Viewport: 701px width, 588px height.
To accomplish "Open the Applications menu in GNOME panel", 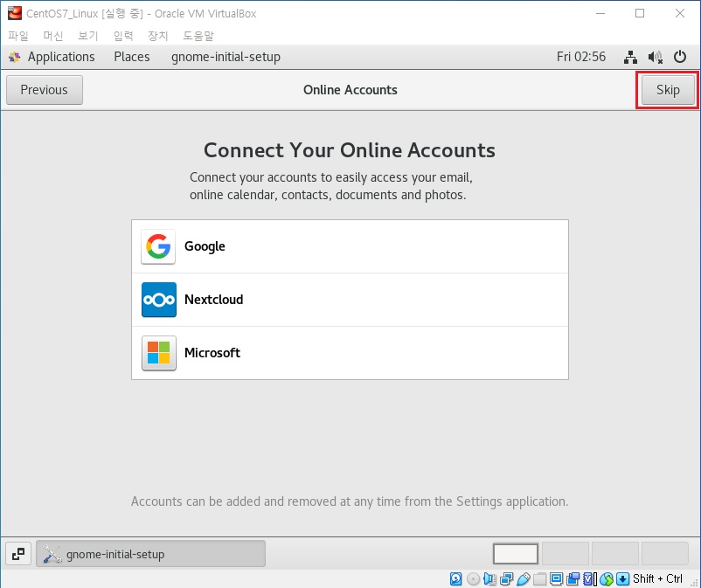I will 61,57.
